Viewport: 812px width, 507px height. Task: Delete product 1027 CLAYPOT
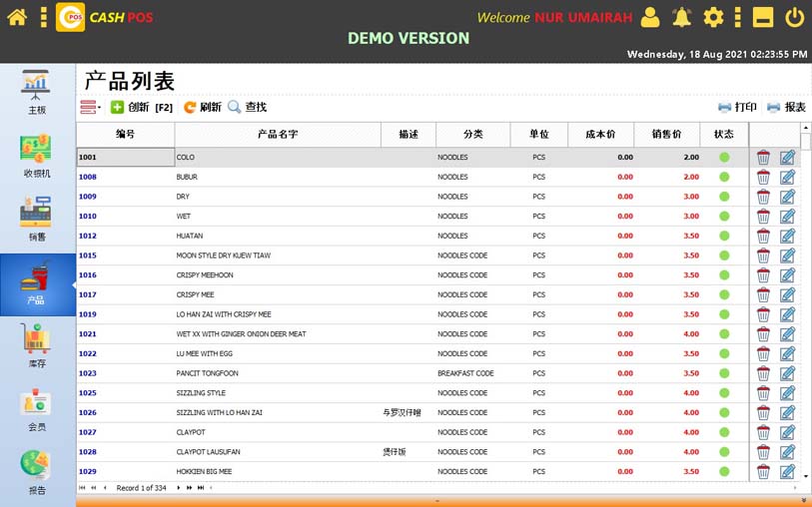tap(763, 432)
